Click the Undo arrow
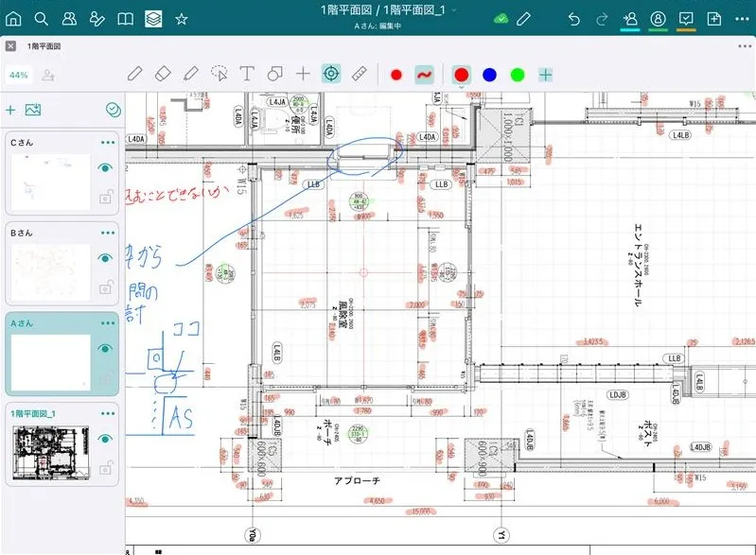The width and height of the screenshot is (756, 555). [573, 19]
